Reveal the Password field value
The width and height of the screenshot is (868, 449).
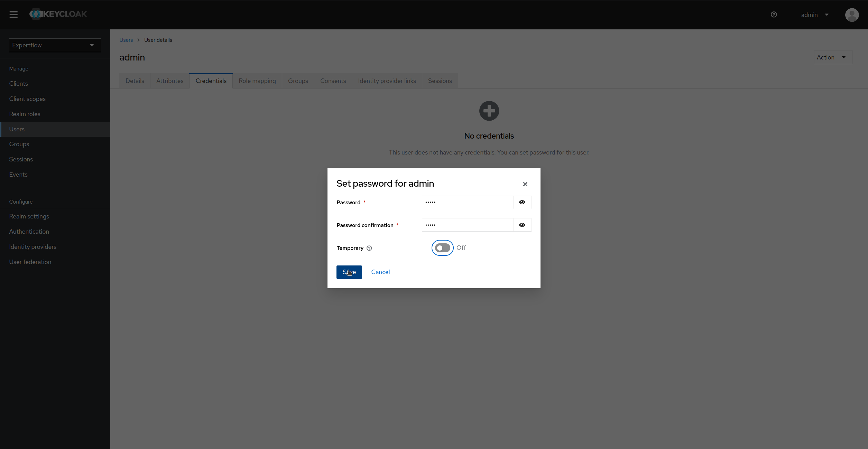click(522, 202)
